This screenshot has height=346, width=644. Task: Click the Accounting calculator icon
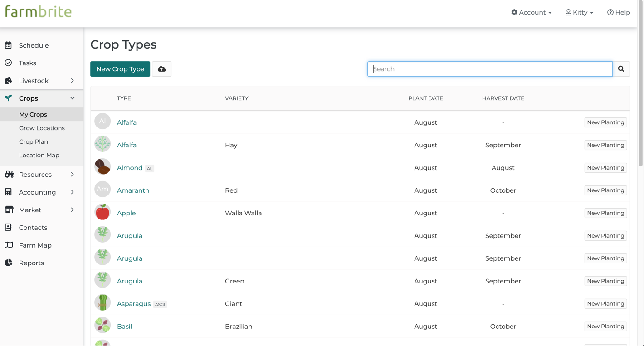(8, 192)
